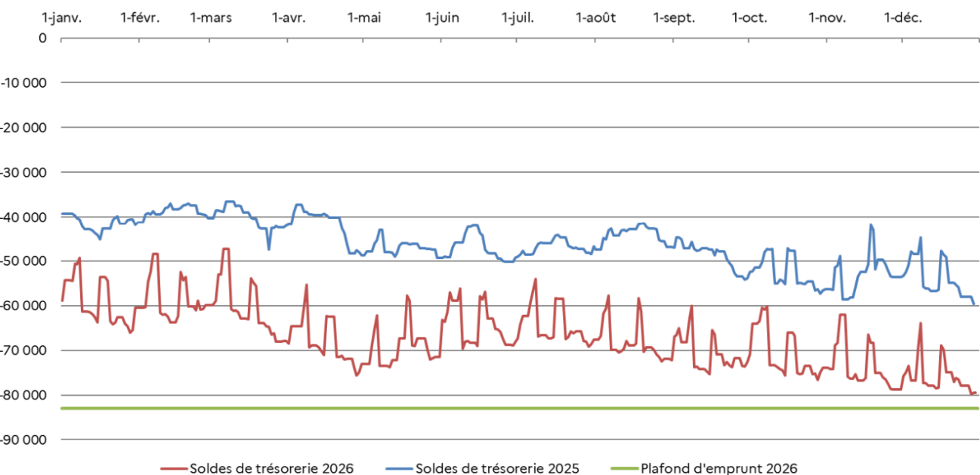Image resolution: width=980 pixels, height=475 pixels.
Task: Select the '1-nov.' date label
Action: click(827, 17)
